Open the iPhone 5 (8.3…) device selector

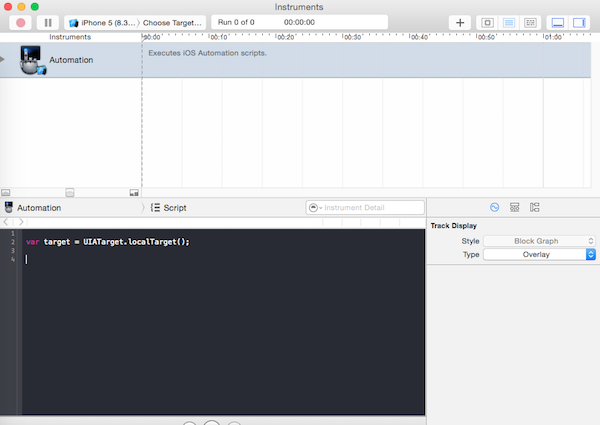pyautogui.click(x=101, y=23)
